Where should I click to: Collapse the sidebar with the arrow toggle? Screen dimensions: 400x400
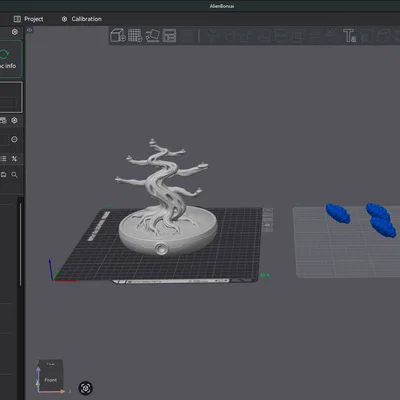pyautogui.click(x=29, y=30)
